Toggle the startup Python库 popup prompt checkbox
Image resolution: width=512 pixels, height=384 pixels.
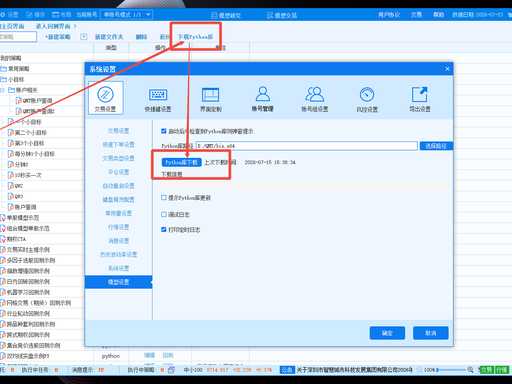pos(164,131)
